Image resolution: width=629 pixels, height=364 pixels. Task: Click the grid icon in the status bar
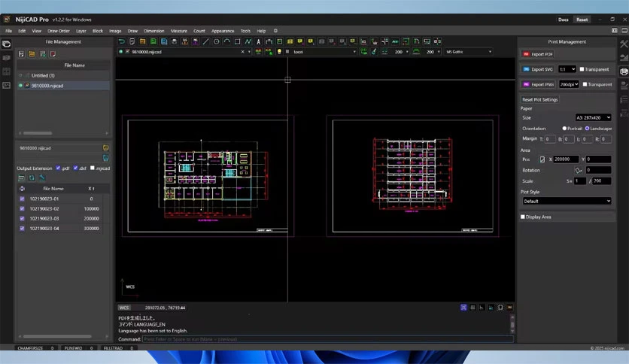point(473,308)
